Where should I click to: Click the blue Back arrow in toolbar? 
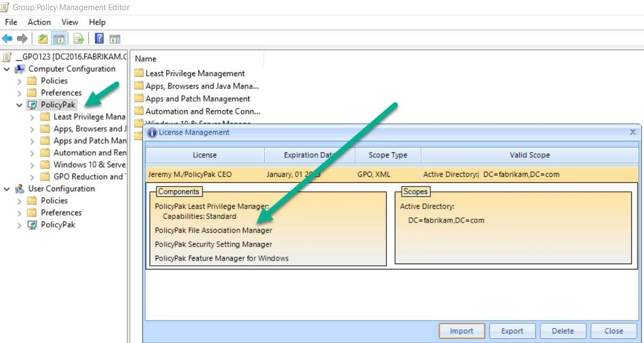(7, 38)
